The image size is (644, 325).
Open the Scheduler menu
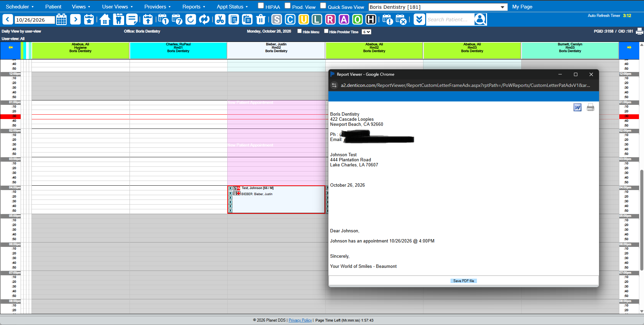pos(20,7)
